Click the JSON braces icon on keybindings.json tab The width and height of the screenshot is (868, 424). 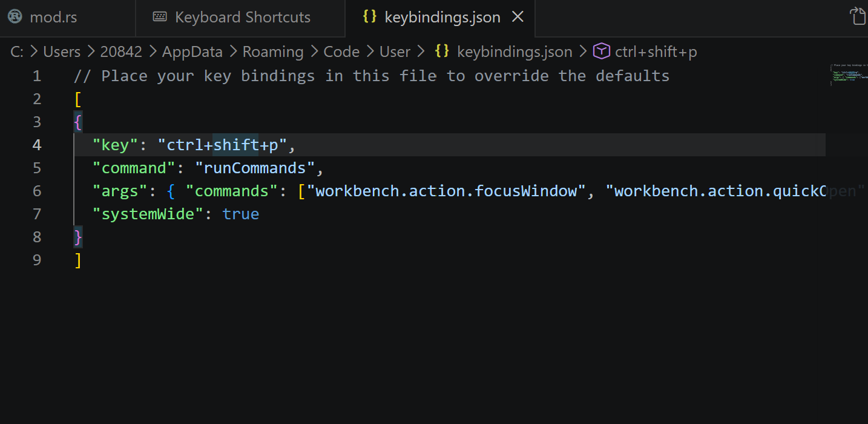pos(369,16)
